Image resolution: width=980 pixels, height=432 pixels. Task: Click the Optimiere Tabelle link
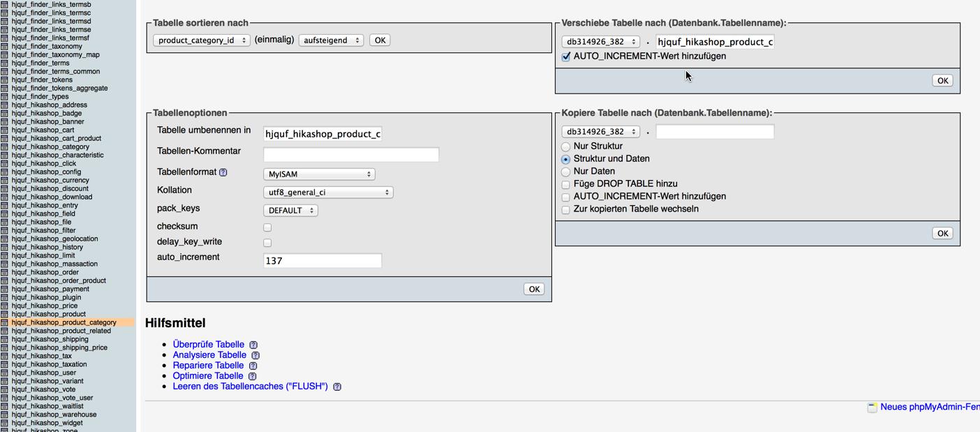[x=208, y=376]
